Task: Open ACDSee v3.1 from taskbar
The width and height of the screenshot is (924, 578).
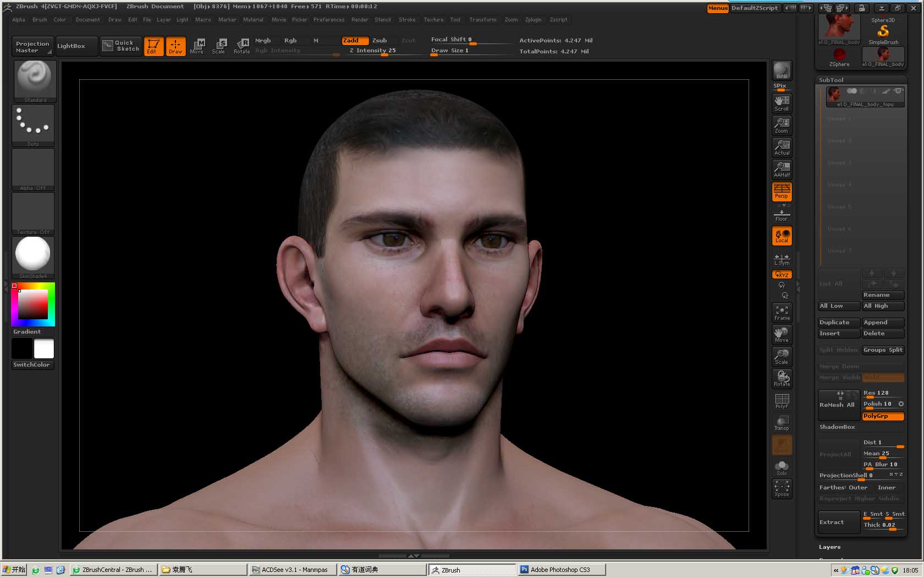Action: click(x=293, y=570)
